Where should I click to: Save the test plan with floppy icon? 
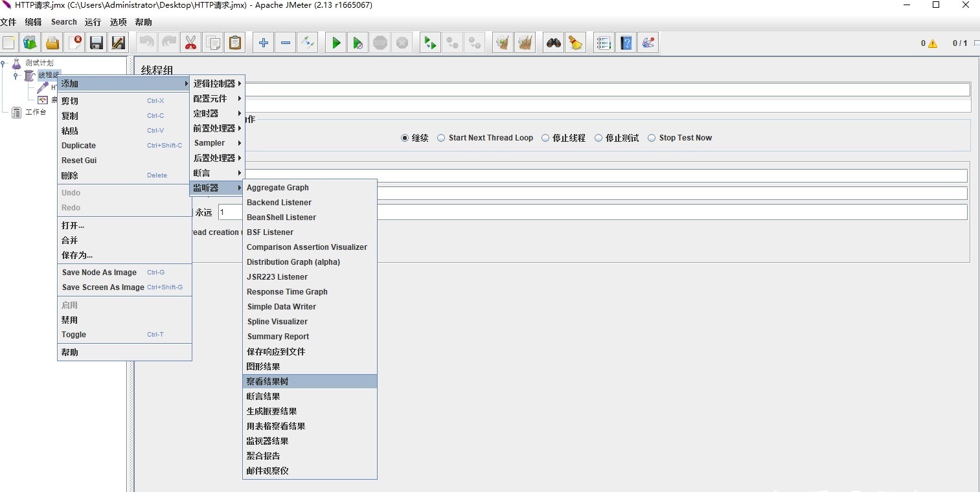[97, 43]
